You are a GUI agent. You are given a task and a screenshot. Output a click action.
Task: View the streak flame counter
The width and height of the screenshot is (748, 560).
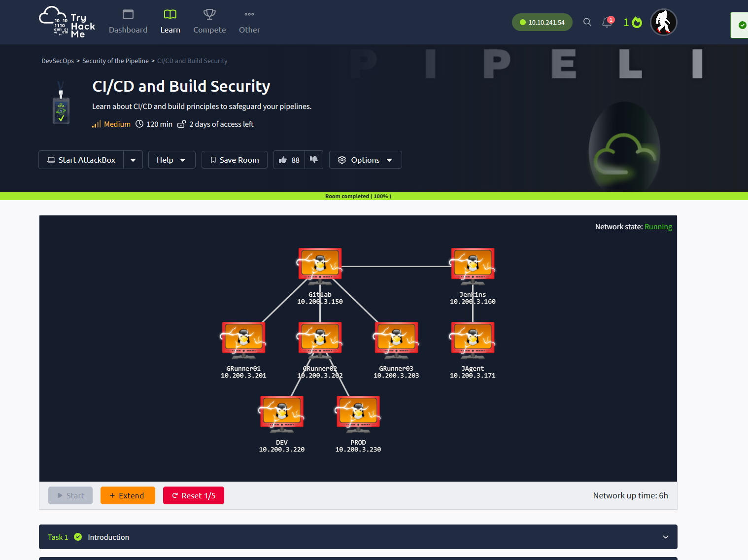tap(633, 22)
